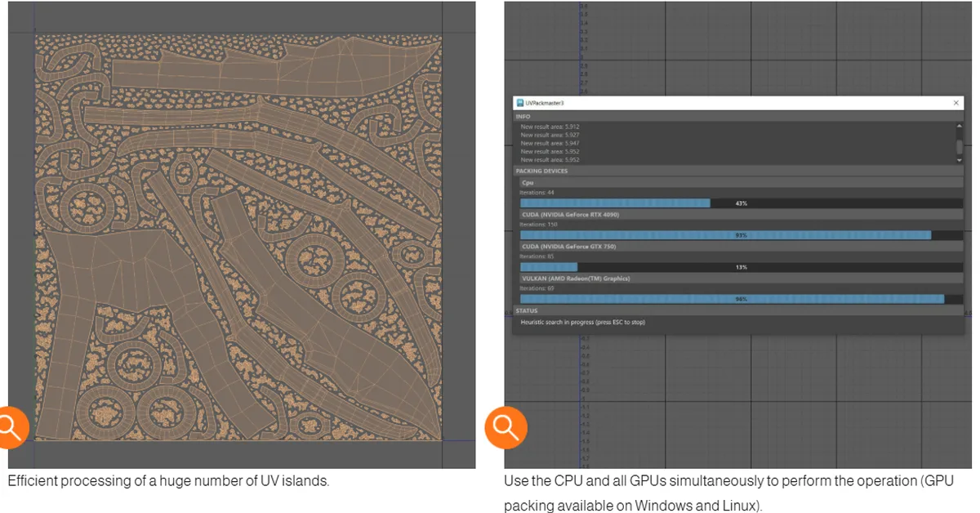Click the Heuristic search in progress status message

pos(584,322)
